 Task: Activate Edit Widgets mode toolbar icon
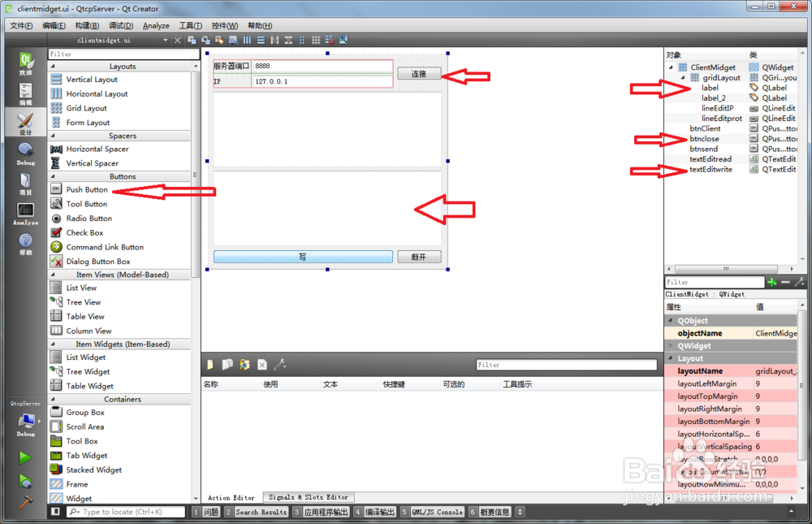[192, 41]
